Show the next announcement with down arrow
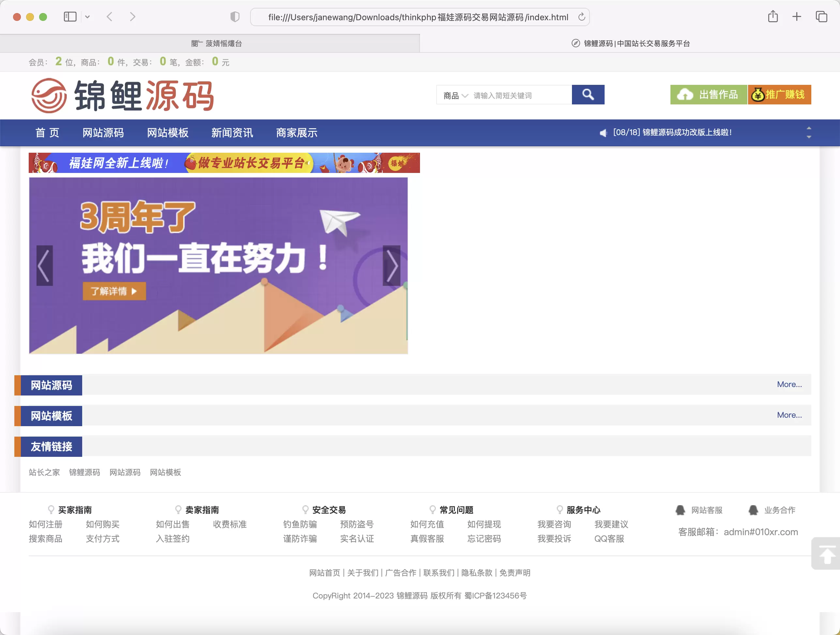Image resolution: width=840 pixels, height=635 pixels. coord(809,137)
